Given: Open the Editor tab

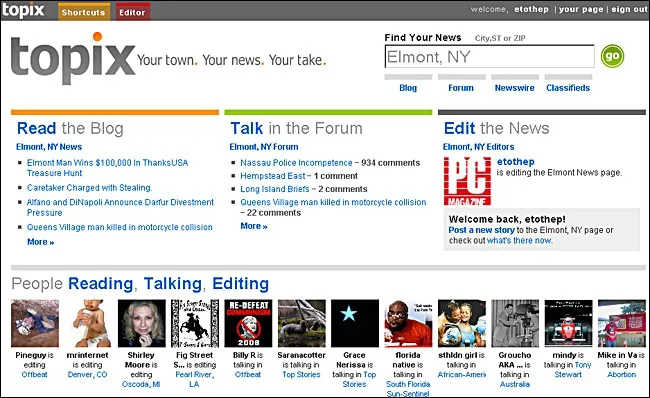Looking at the screenshot, I should pos(133,12).
